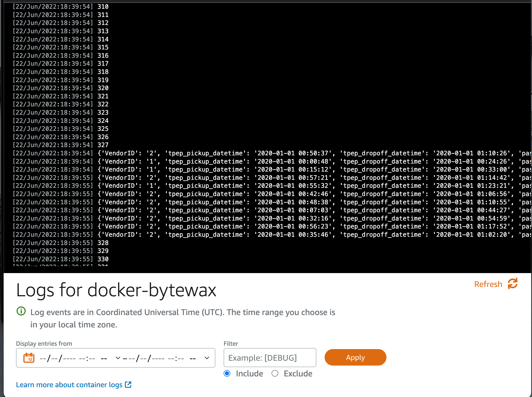Expand the start date-time dropdown chevron

coord(118,358)
